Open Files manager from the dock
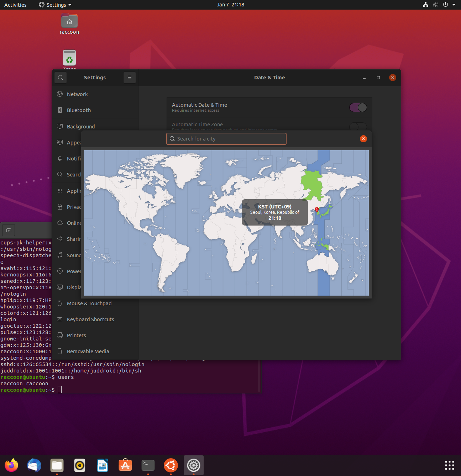461x476 pixels. pyautogui.click(x=57, y=465)
